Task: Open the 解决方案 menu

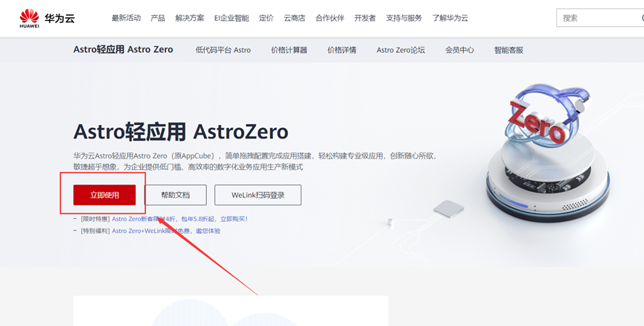Action: point(189,18)
